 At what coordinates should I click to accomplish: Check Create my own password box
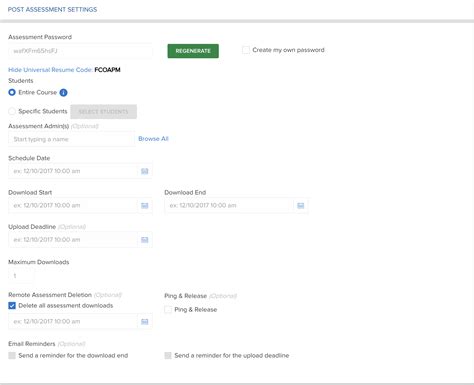(x=246, y=50)
